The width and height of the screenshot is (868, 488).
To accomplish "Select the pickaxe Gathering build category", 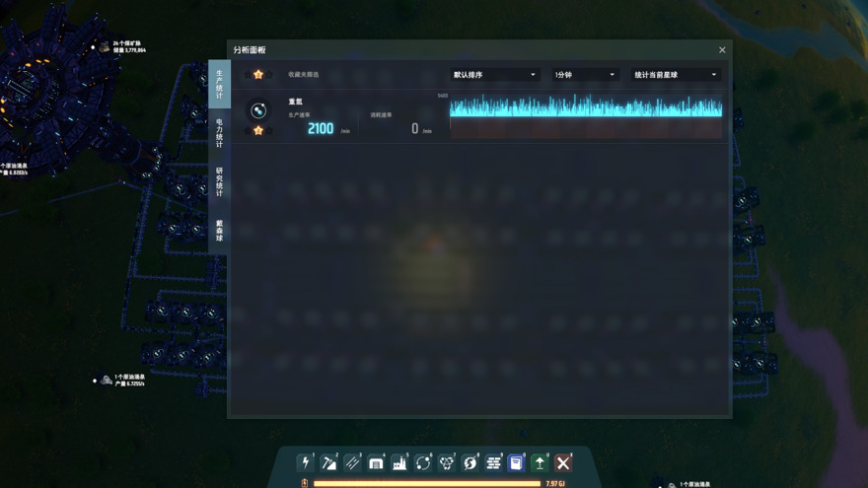I will click(x=329, y=462).
